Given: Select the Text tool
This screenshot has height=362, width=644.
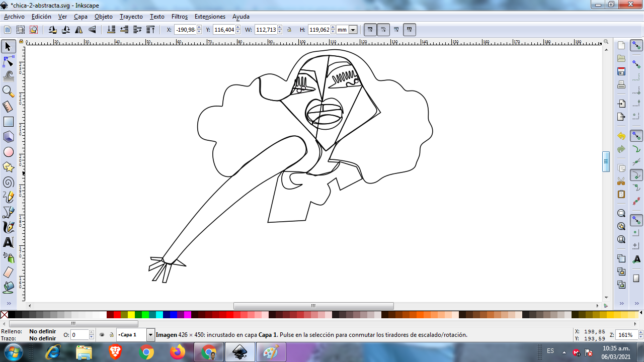Looking at the screenshot, I should click(8, 242).
